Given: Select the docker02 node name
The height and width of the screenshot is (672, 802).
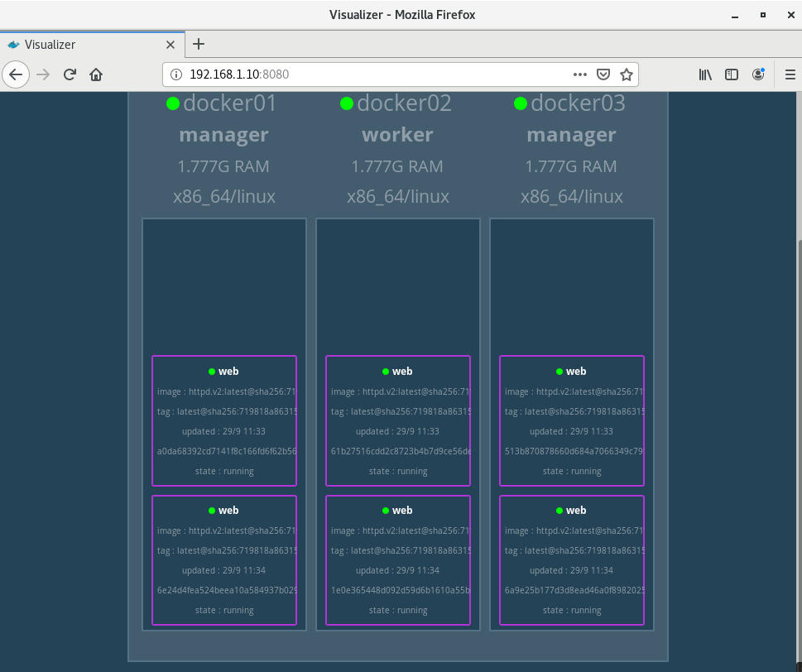Looking at the screenshot, I should 404,103.
